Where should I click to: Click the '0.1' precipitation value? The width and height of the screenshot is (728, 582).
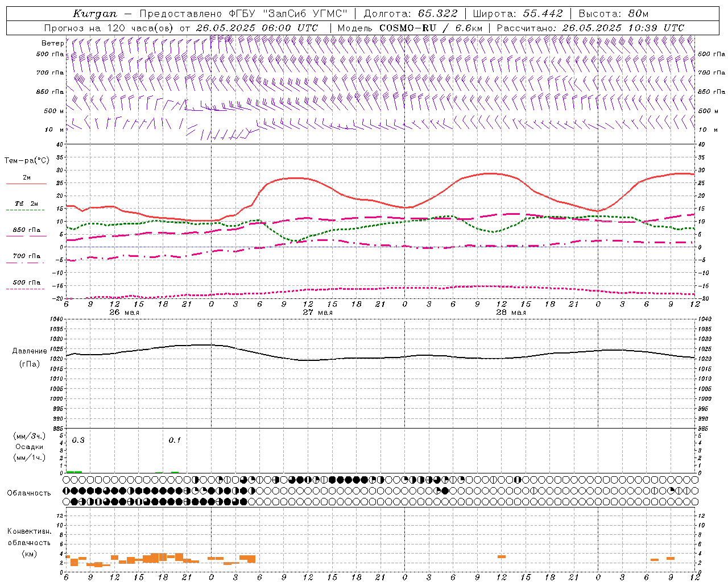[175, 440]
